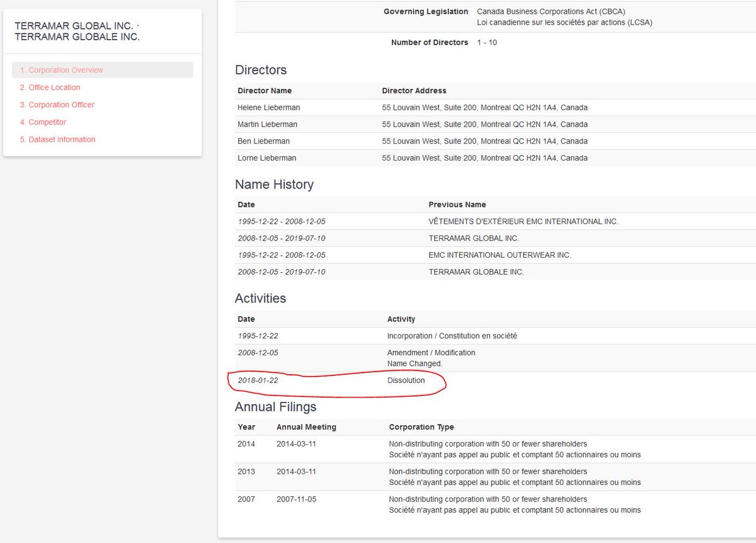Click Helene Lieberman's address cell
Image resolution: width=756 pixels, height=543 pixels.
(x=484, y=107)
